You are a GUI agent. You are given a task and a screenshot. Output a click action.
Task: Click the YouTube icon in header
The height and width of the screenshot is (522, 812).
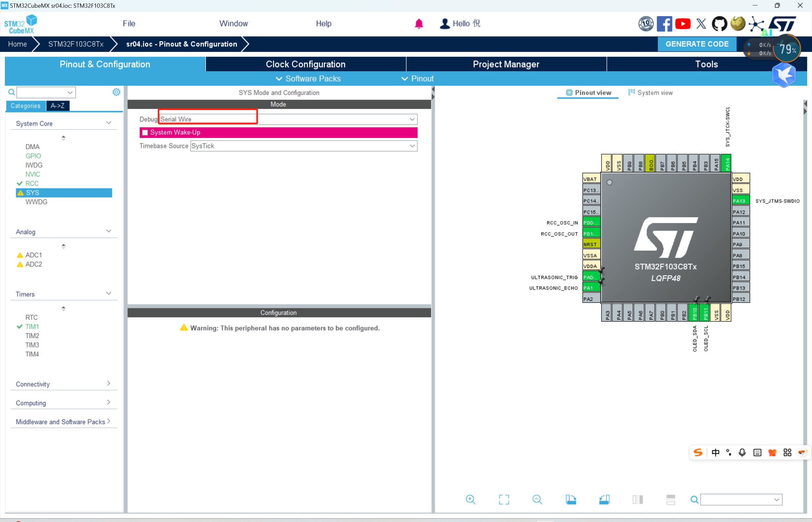(x=682, y=24)
